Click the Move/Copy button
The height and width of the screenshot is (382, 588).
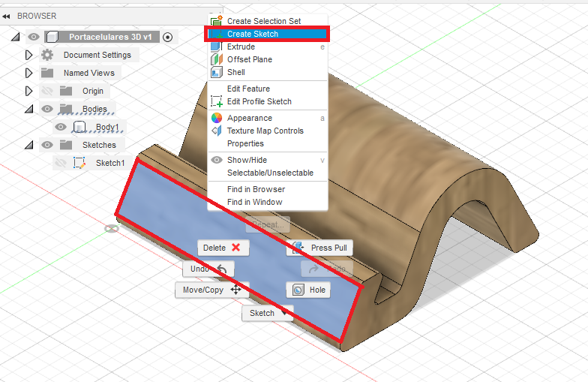click(212, 290)
